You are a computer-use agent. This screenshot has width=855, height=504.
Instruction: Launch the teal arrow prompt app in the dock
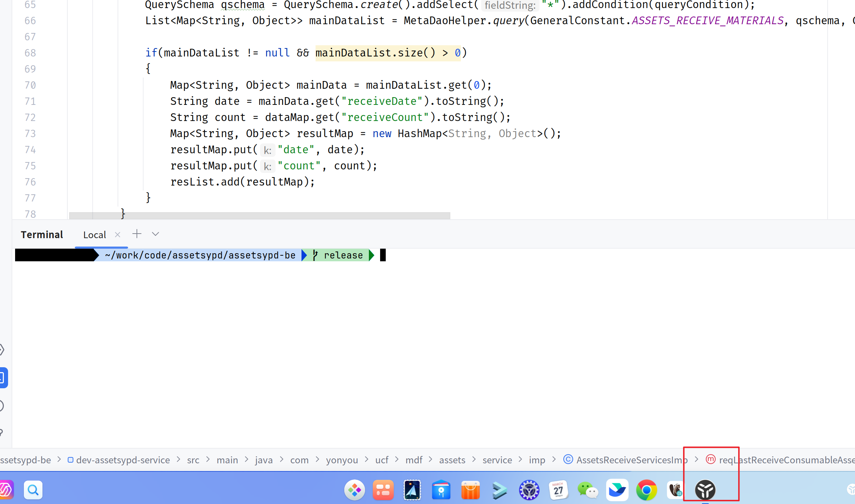[500, 490]
